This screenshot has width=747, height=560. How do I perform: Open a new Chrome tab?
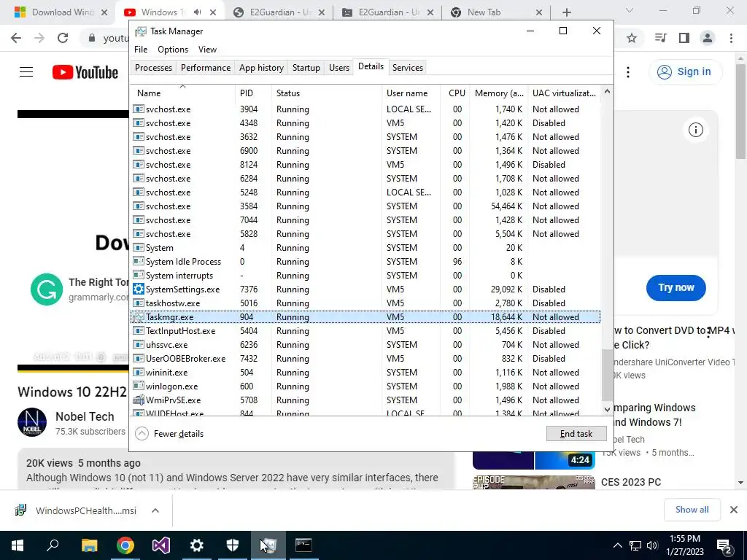point(566,12)
